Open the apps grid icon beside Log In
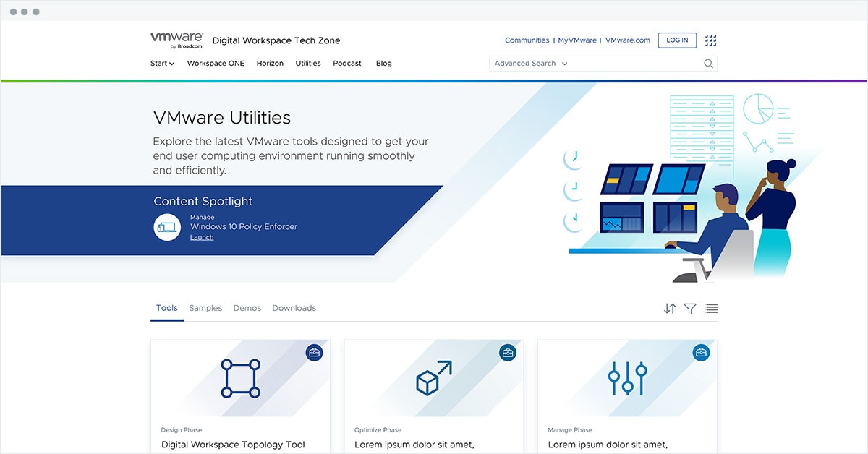 click(x=710, y=40)
